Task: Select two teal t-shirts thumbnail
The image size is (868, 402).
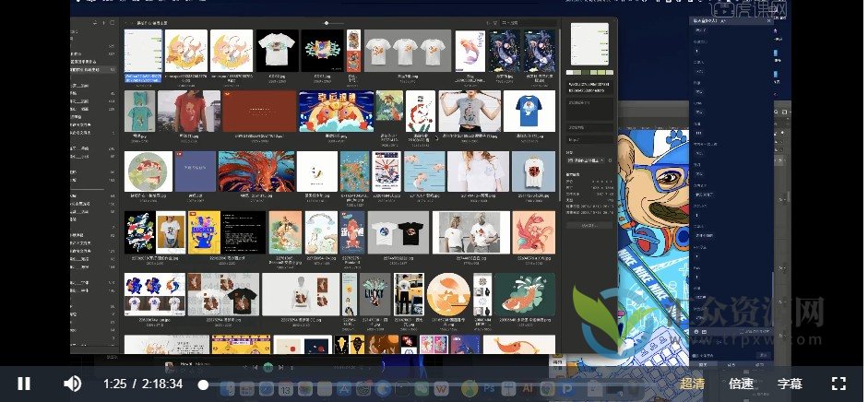Action: 139,112
